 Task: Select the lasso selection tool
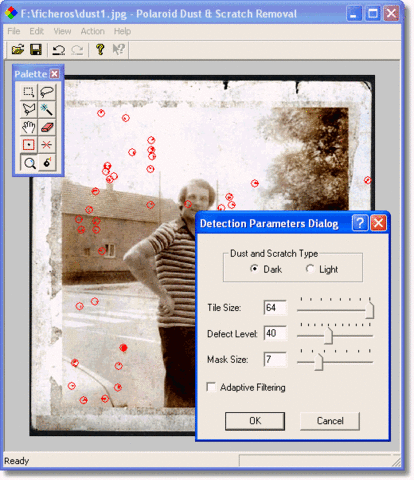pos(47,92)
